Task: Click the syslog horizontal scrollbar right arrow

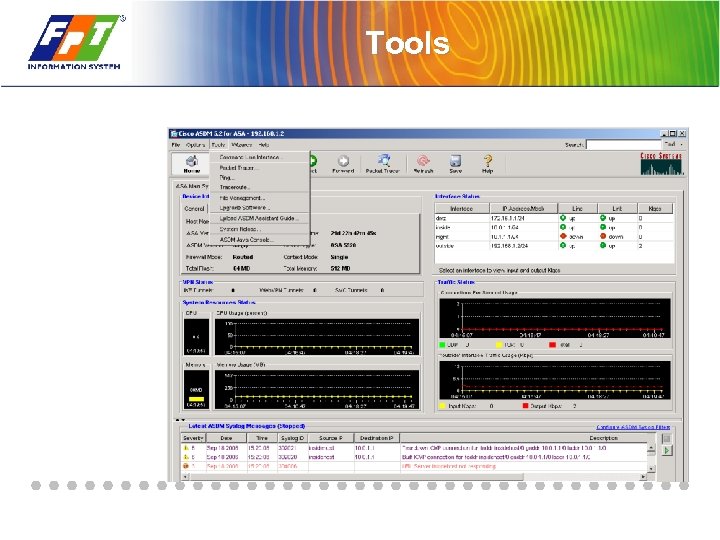Action: coord(643,477)
